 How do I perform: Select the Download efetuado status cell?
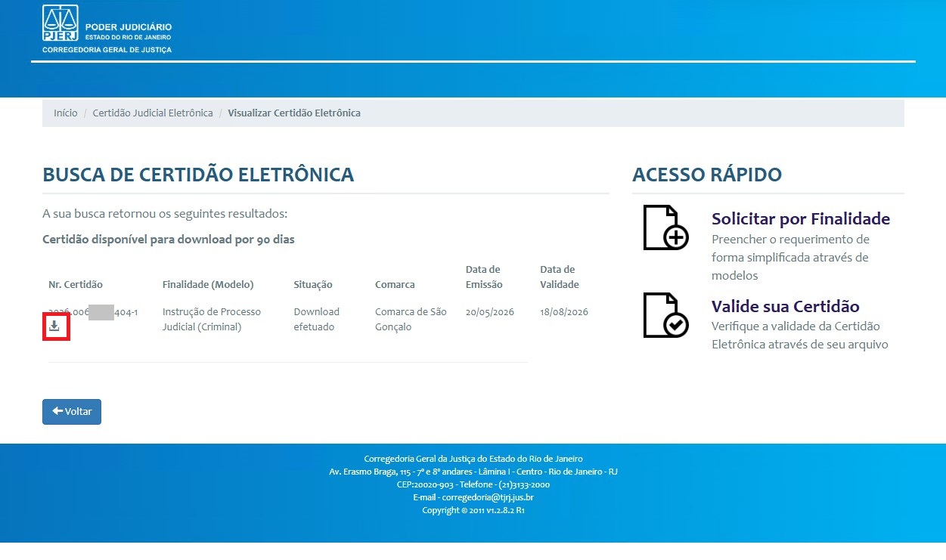(316, 320)
